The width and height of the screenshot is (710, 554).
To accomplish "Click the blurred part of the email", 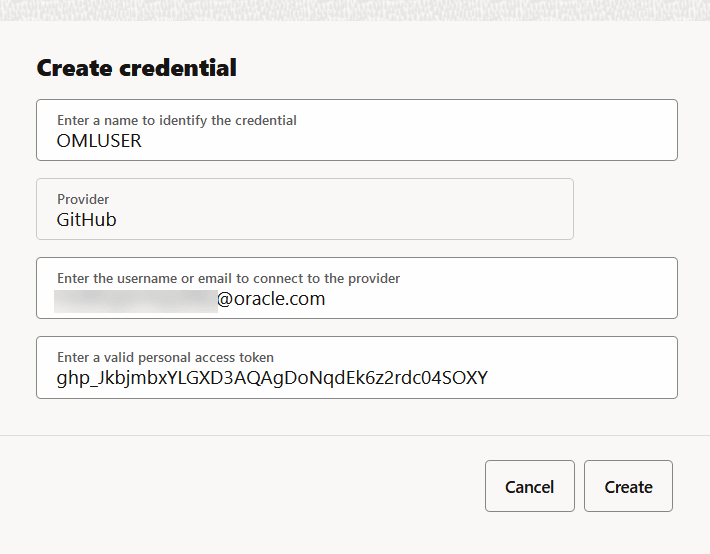I will click(135, 300).
